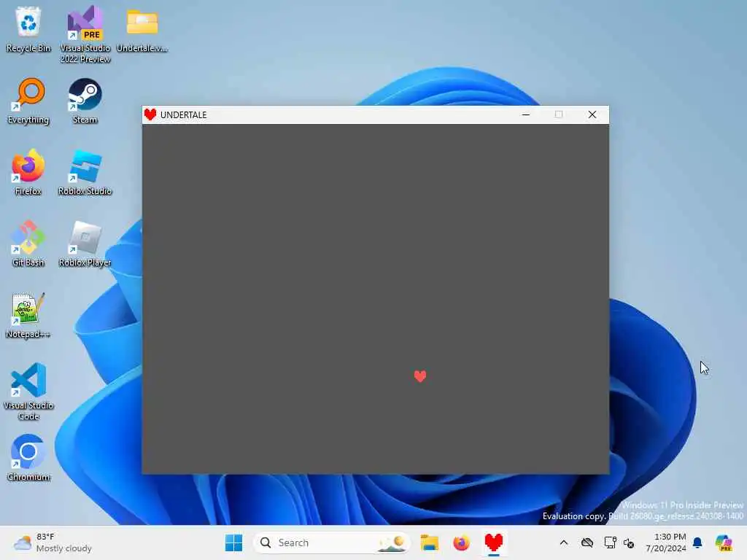Select the Chromium desktop shortcut
Screen dimensions: 747x560
[x=28, y=458]
